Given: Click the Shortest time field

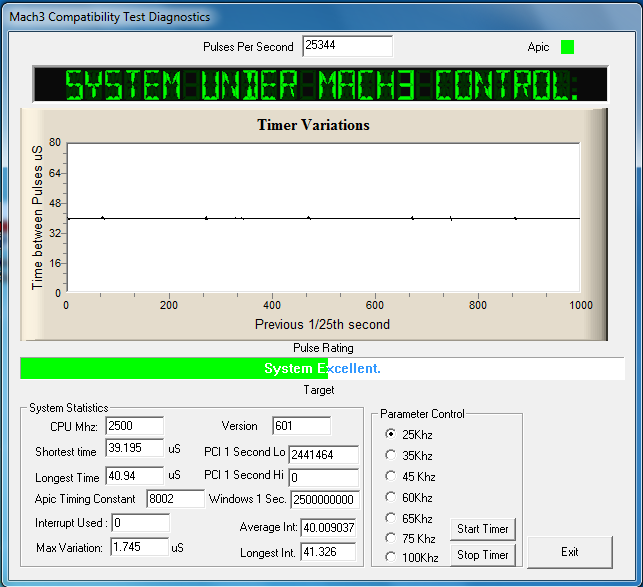Looking at the screenshot, I should point(135,448).
